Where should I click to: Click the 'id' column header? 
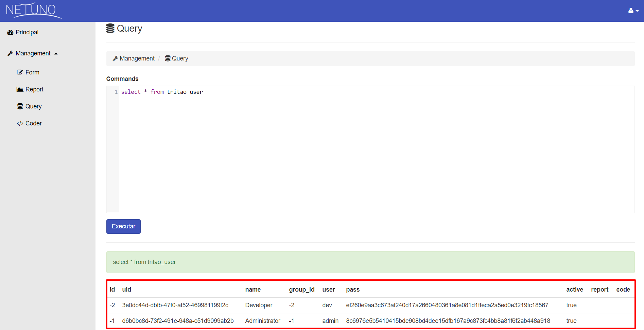pos(112,290)
